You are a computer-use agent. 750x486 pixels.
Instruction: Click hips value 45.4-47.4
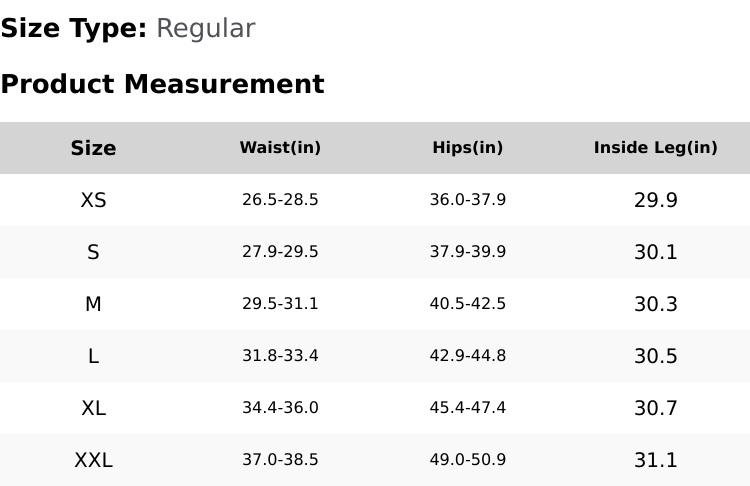(x=467, y=408)
